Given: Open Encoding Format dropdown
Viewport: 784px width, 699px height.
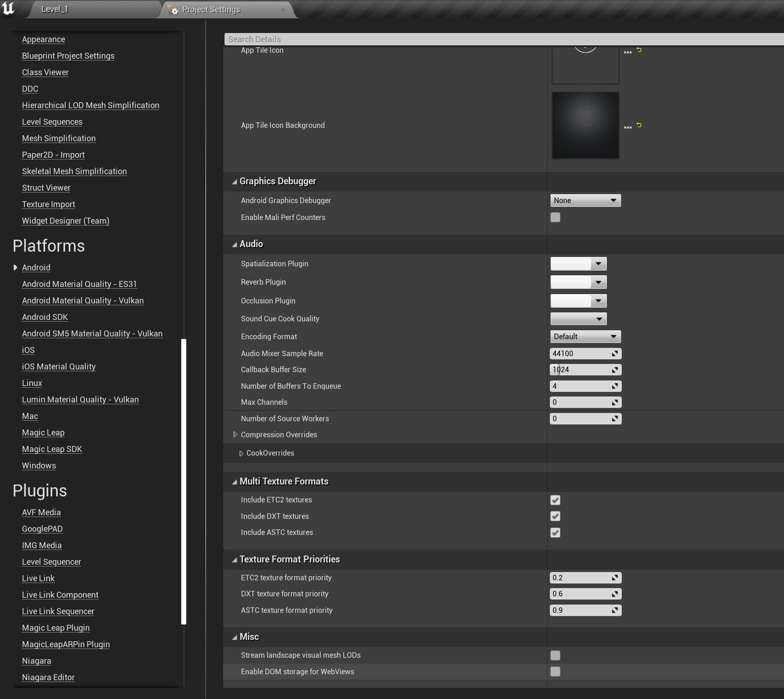Looking at the screenshot, I should 585,336.
